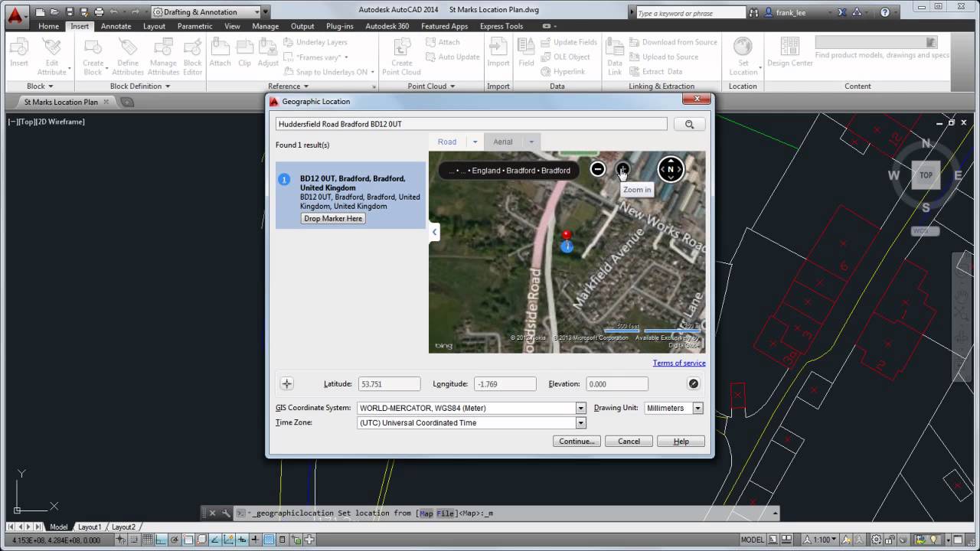Click the ViewCube TOP face
Screen dimensions: 980x551
point(926,175)
